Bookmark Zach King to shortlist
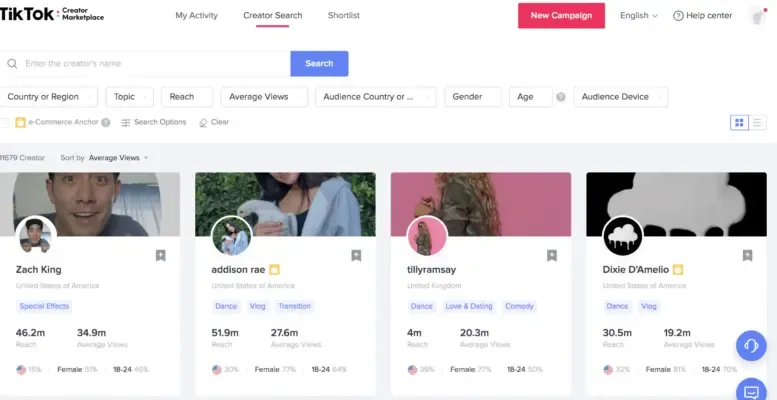The width and height of the screenshot is (777, 400). point(160,256)
